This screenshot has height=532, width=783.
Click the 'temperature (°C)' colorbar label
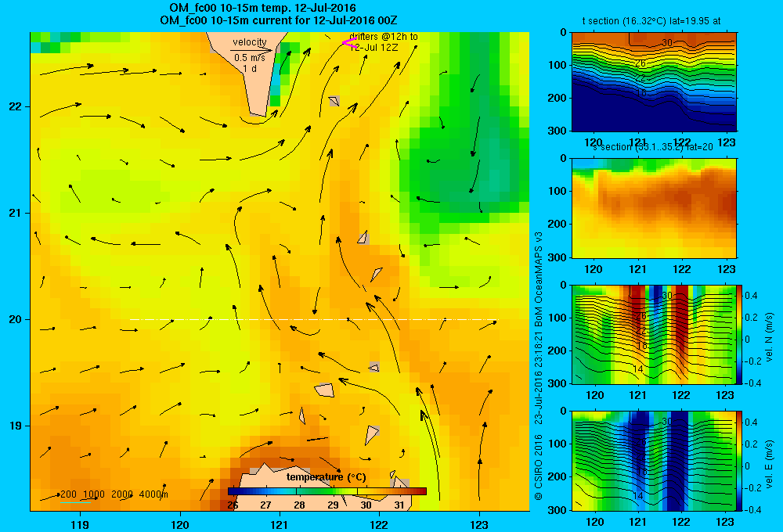pyautogui.click(x=326, y=477)
